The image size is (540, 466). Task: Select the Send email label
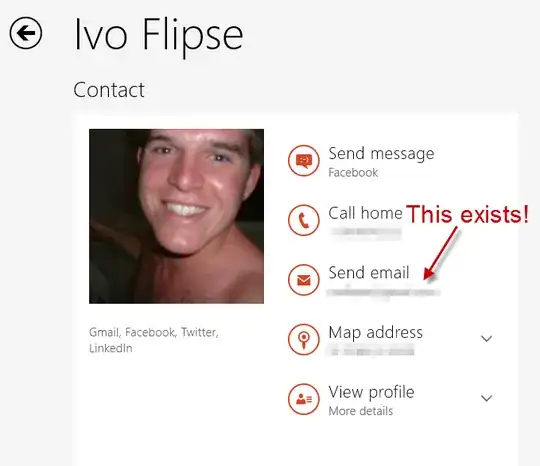pos(369,272)
